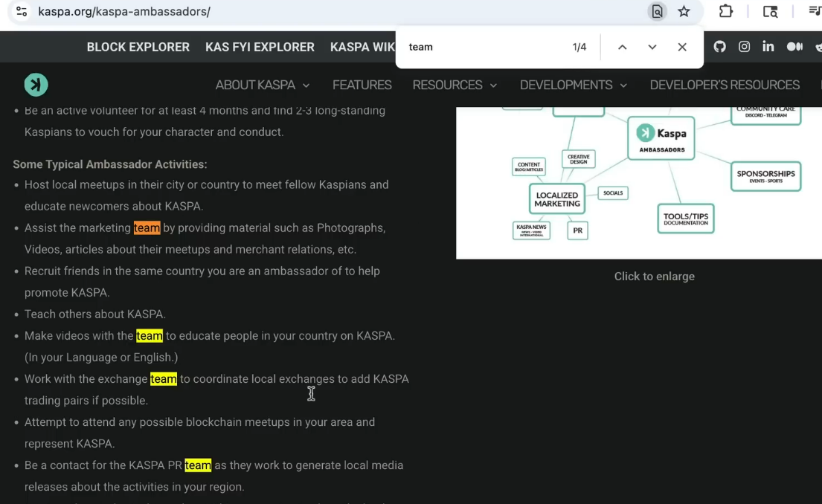Open the FEATURES menu item
Screen dimensions: 822x504
pyautogui.click(x=362, y=85)
